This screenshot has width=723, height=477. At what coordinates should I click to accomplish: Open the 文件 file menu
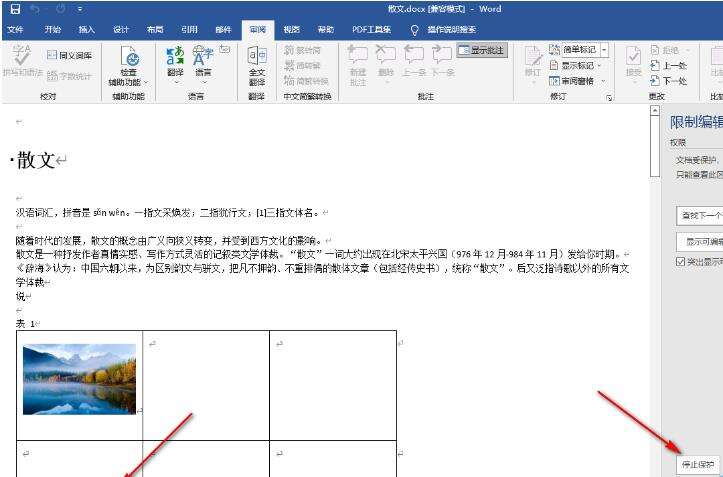[x=16, y=30]
